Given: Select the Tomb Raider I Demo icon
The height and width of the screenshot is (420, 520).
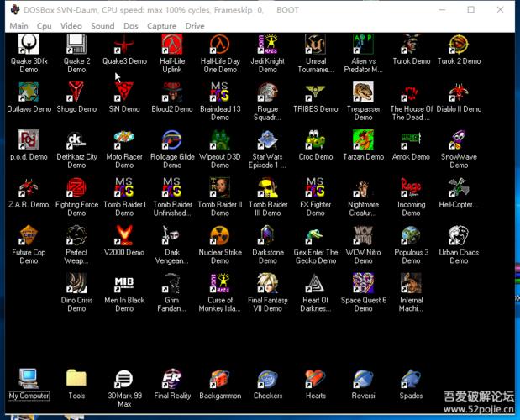Looking at the screenshot, I should (x=124, y=187).
